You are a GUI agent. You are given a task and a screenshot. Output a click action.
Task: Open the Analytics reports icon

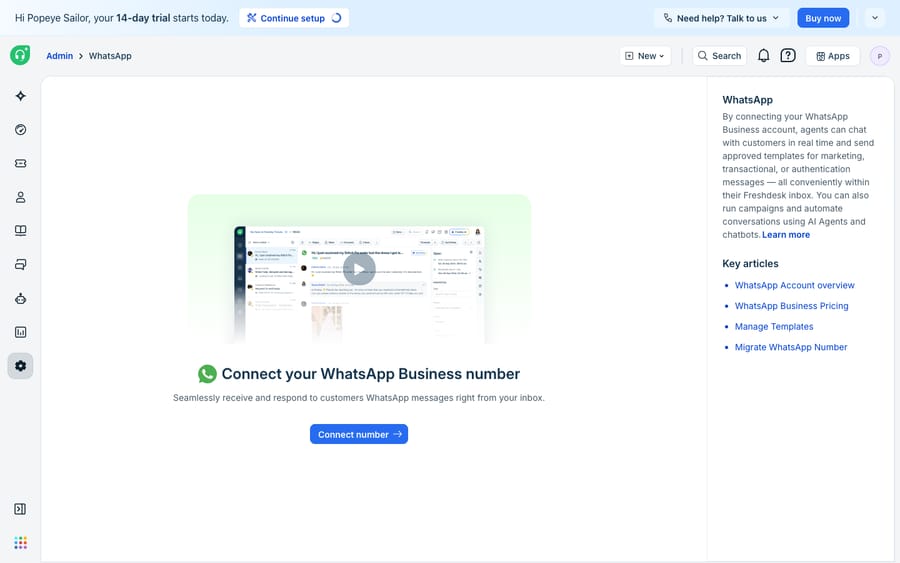[21, 332]
